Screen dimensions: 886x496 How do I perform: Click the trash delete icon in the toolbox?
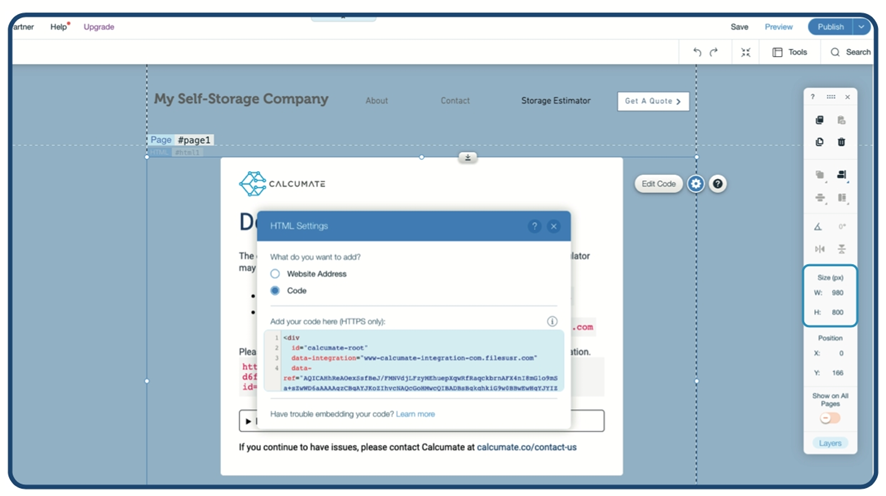(841, 142)
